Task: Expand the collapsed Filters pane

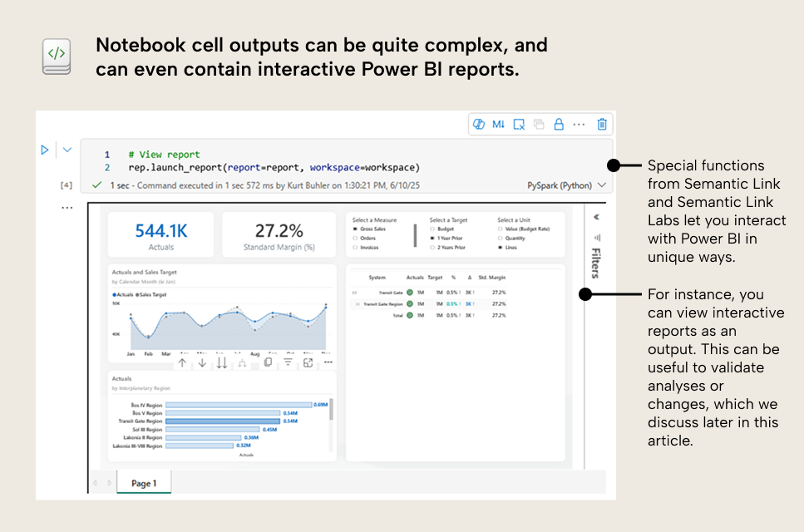Action: (x=595, y=215)
